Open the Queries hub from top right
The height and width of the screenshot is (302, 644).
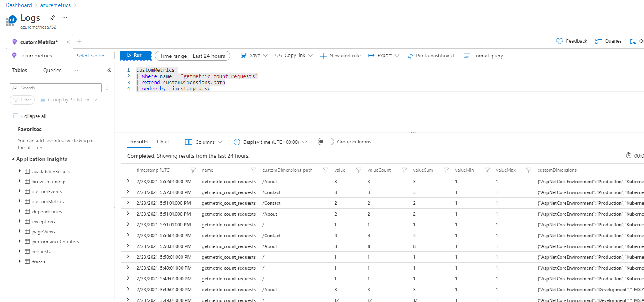(609, 41)
